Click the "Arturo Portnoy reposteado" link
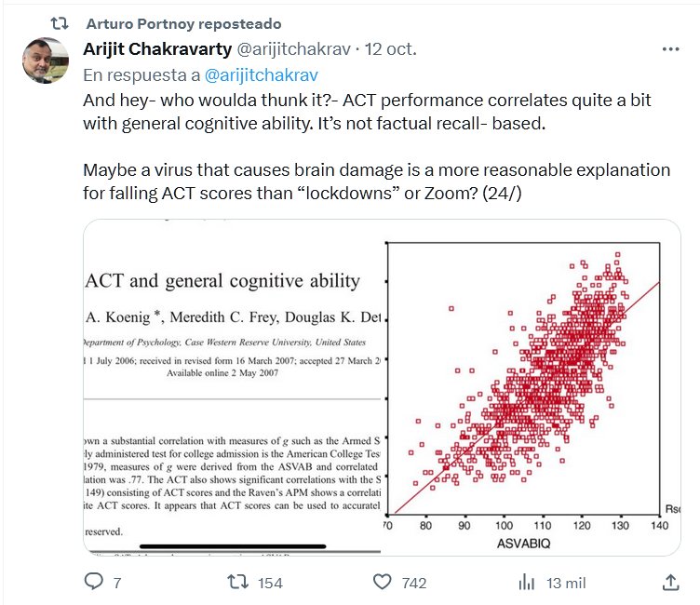 coord(182,22)
